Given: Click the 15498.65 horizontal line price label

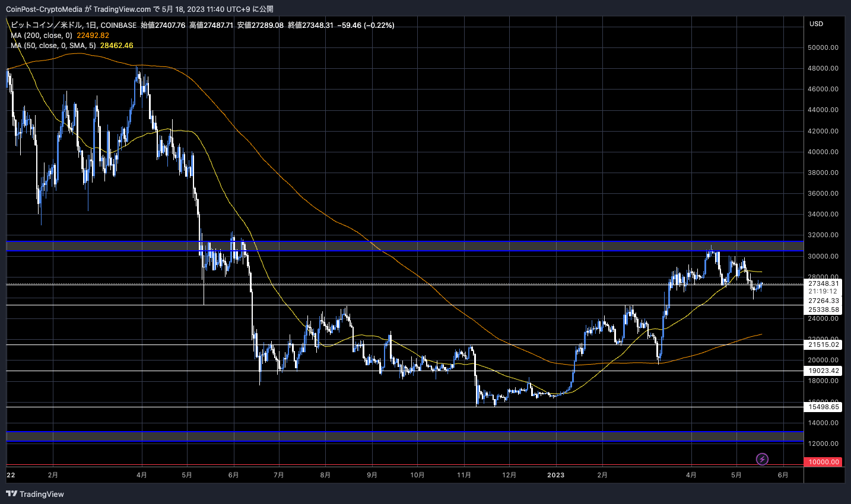Looking at the screenshot, I should [x=824, y=407].
